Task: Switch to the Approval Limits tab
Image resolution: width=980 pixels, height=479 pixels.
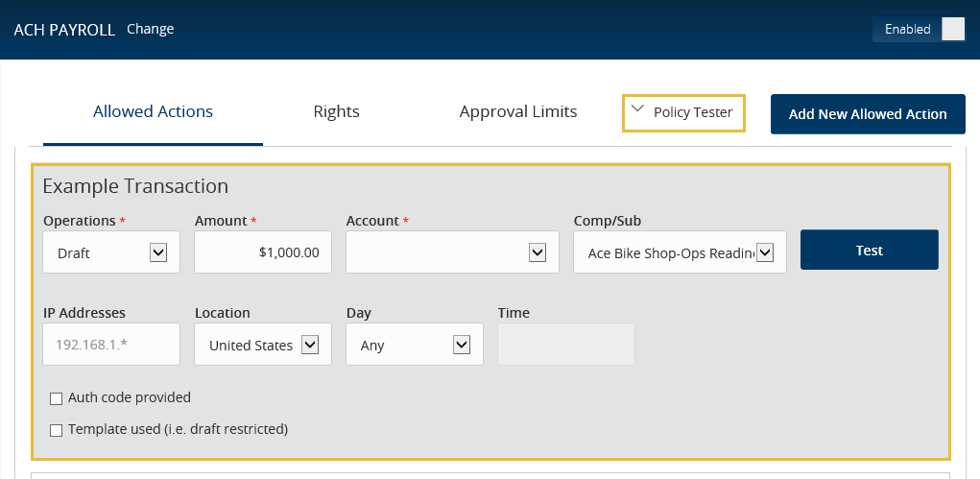Action: click(518, 112)
